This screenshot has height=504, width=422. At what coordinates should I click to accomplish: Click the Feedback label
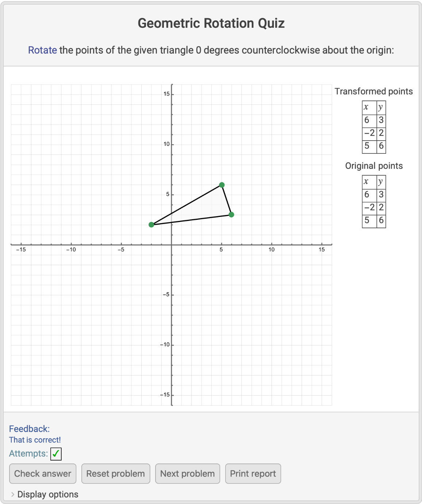point(29,429)
